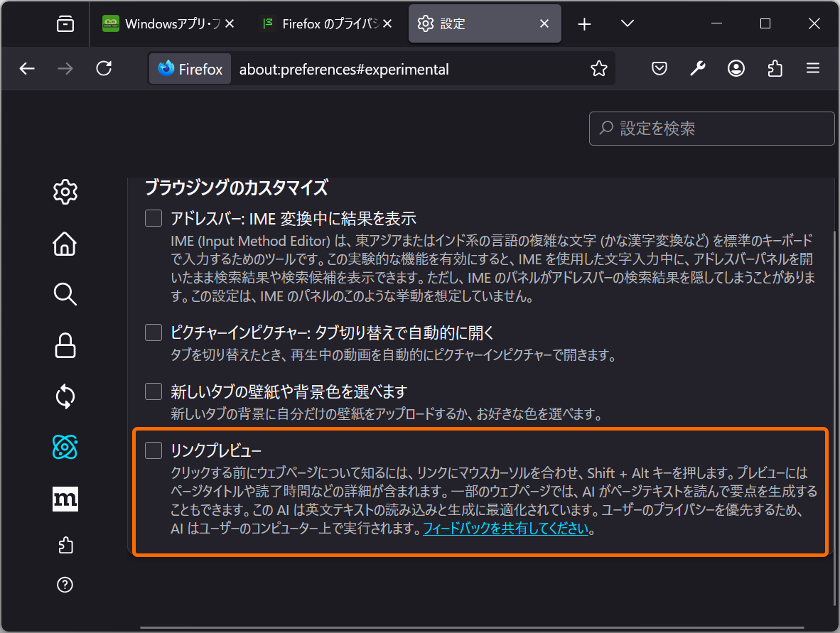
Task: Click the Firefox search mode chip
Action: pos(189,69)
